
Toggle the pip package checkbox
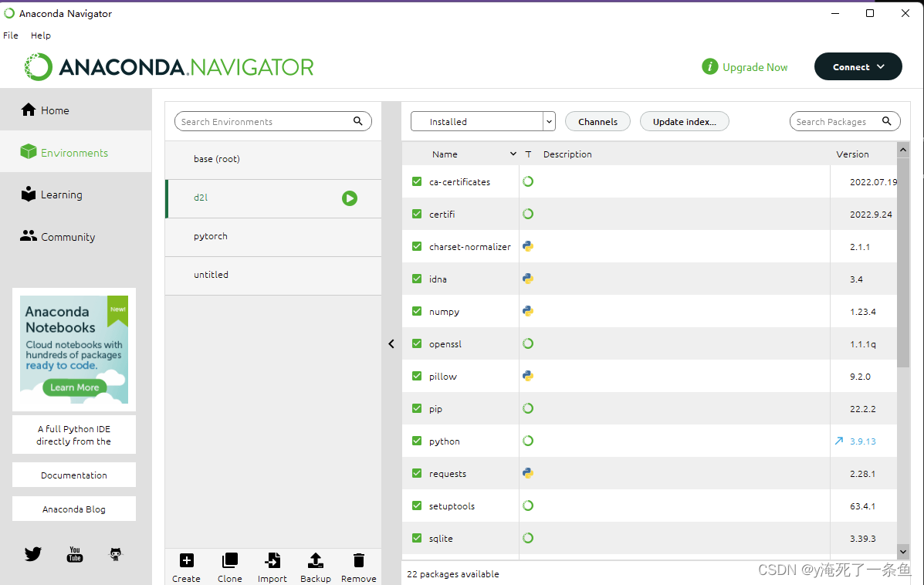pyautogui.click(x=417, y=408)
